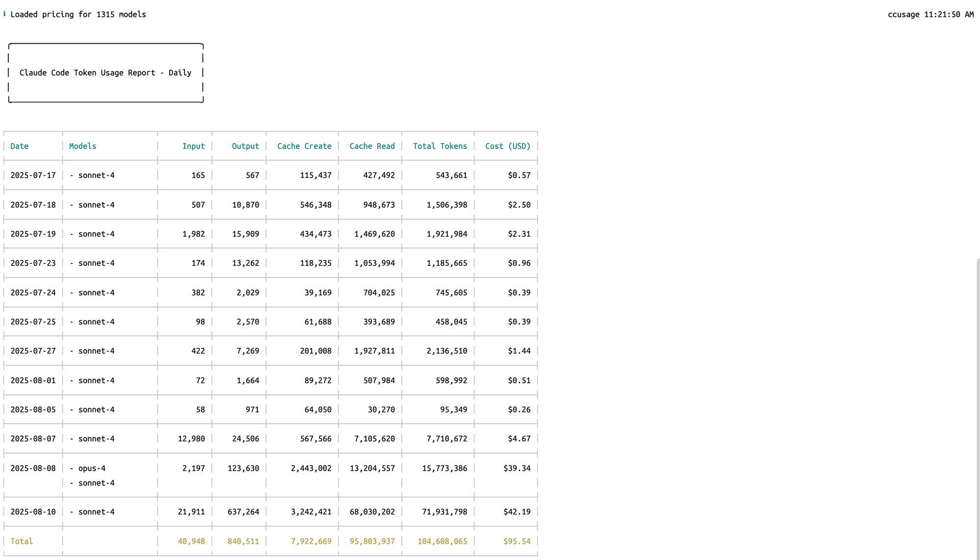
Task: Click the date cell '2025-07-23'
Action: [x=33, y=263]
